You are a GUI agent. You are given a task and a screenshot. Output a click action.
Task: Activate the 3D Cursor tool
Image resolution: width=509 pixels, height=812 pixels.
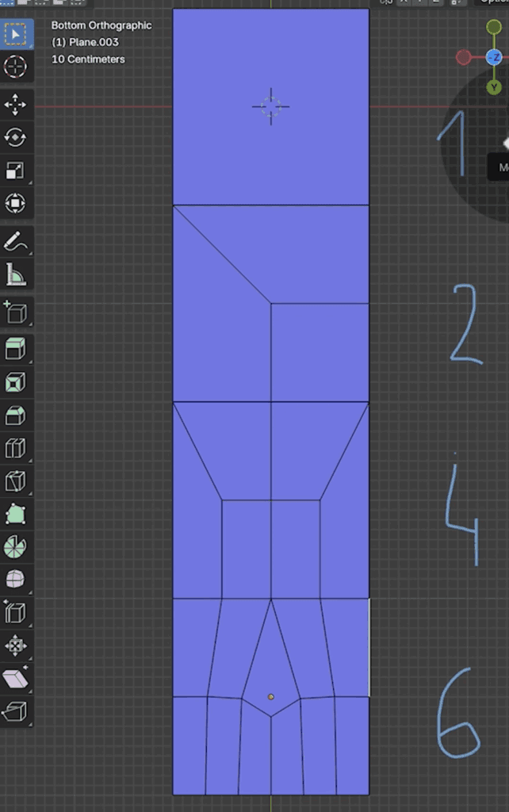pos(16,67)
